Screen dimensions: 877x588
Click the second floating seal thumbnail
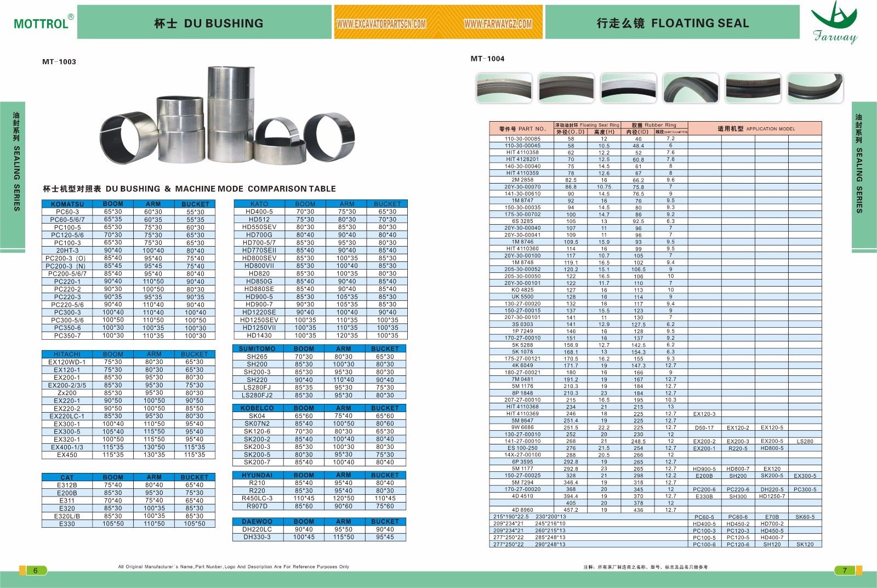point(566,88)
